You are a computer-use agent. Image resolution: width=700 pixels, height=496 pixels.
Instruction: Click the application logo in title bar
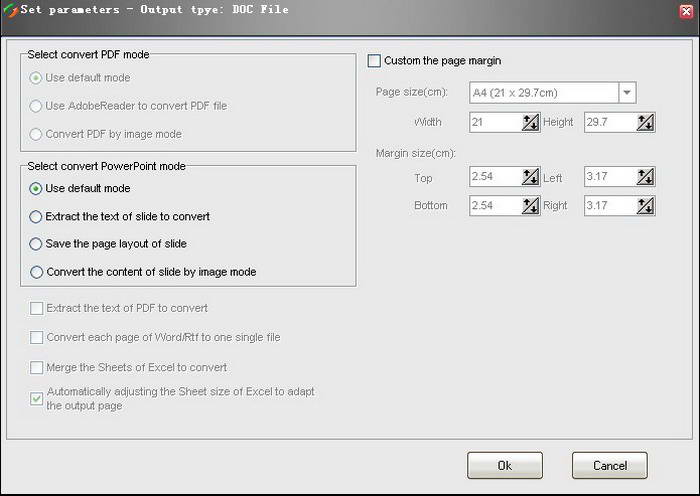point(10,10)
